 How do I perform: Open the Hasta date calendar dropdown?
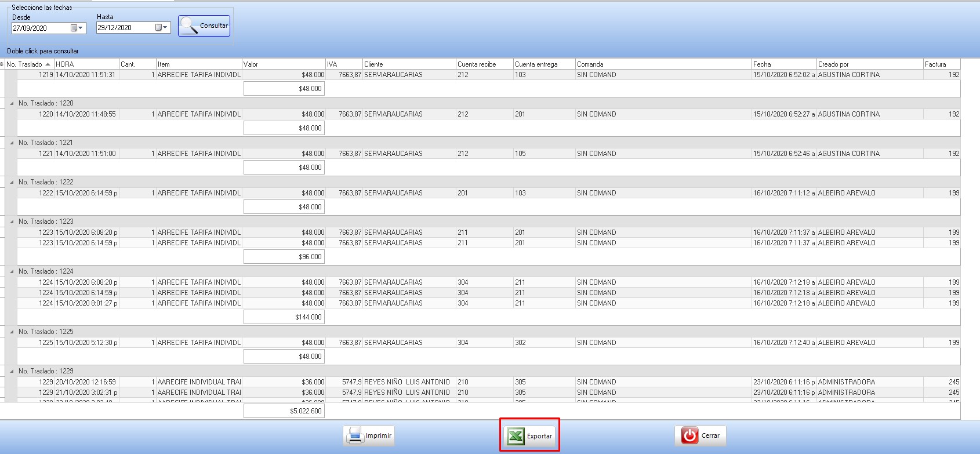(x=162, y=27)
